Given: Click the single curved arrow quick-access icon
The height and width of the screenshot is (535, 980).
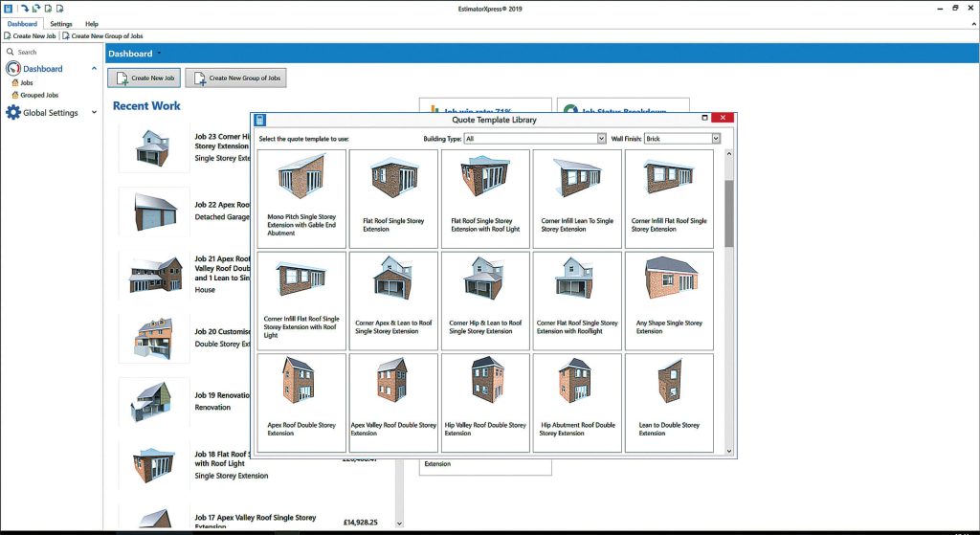Looking at the screenshot, I should tap(24, 8).
